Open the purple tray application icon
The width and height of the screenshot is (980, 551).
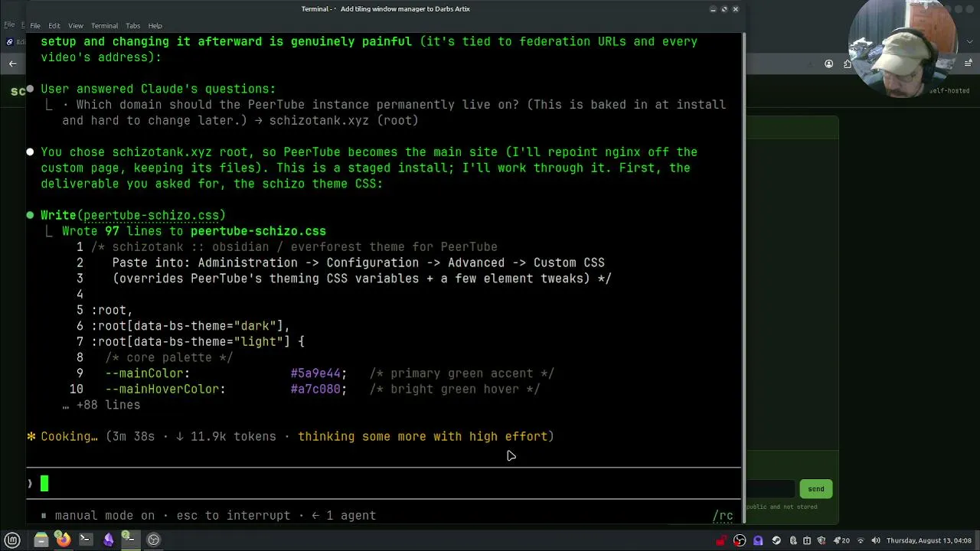point(758,540)
